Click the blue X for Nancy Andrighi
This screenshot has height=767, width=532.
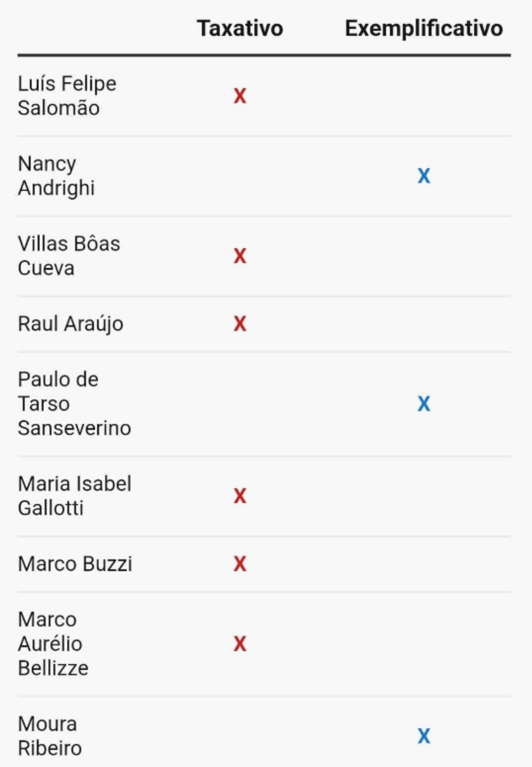coord(424,176)
